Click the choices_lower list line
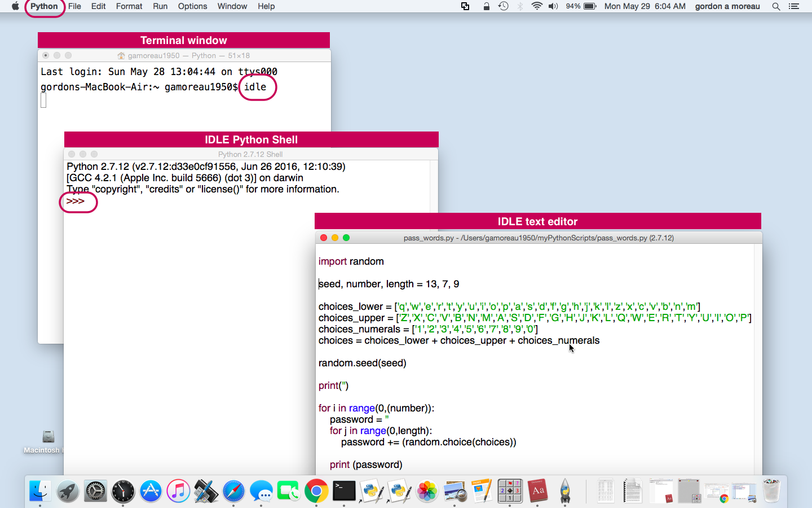The width and height of the screenshot is (812, 508). (509, 306)
